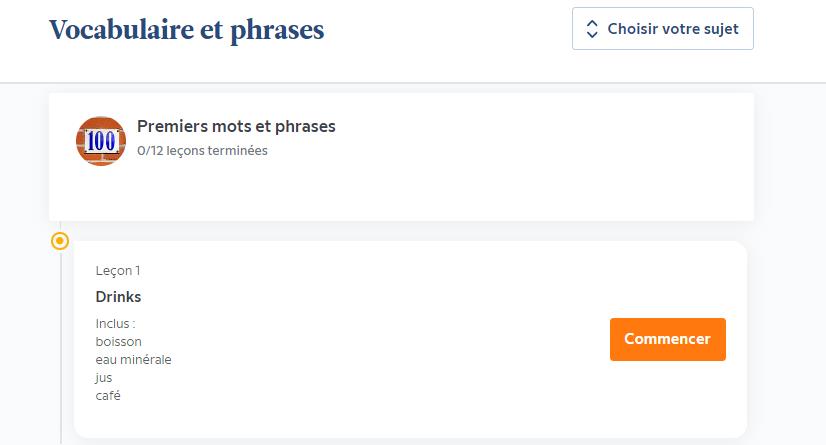Click the Choisir votre sujet text label

coord(673,29)
